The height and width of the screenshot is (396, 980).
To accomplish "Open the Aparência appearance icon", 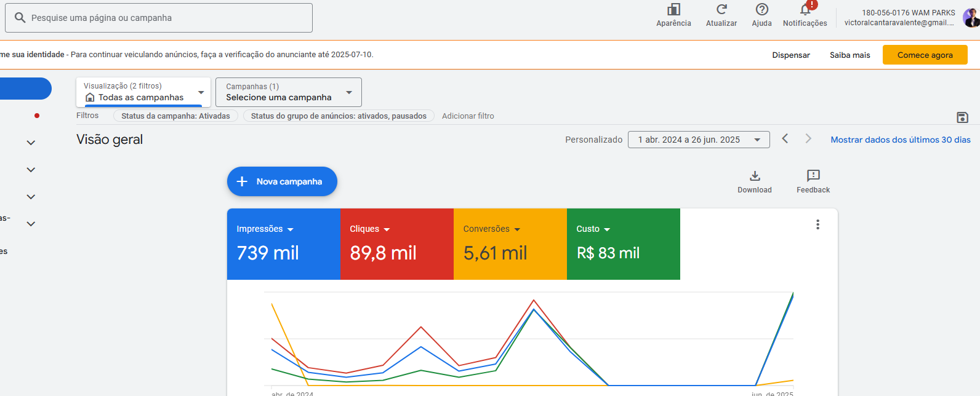I will (673, 10).
